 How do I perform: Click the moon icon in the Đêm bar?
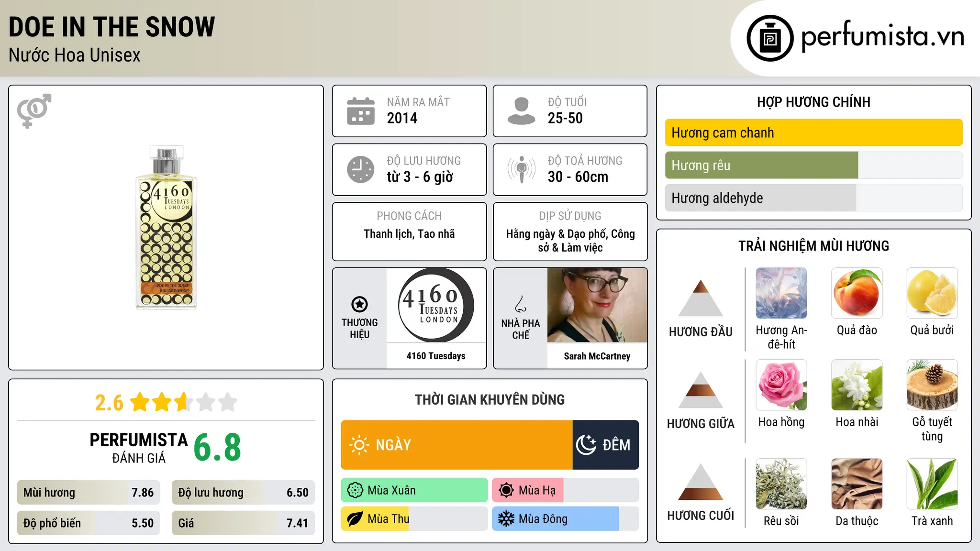(586, 445)
